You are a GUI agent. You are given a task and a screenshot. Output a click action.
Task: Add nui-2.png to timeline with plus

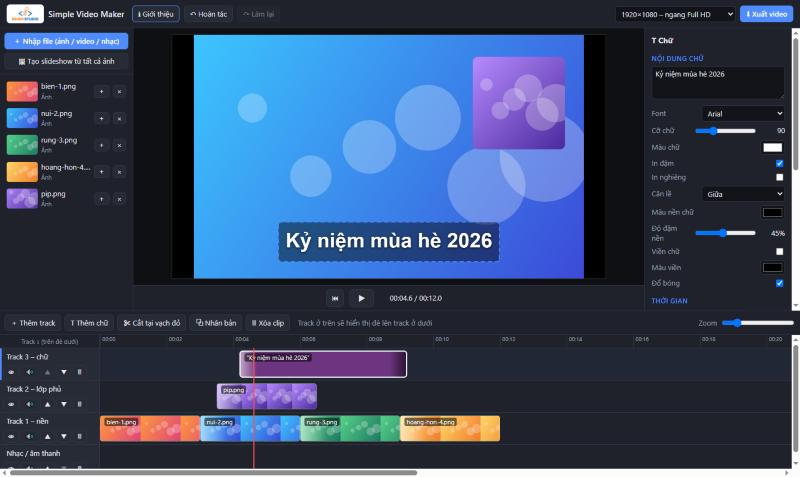point(102,118)
